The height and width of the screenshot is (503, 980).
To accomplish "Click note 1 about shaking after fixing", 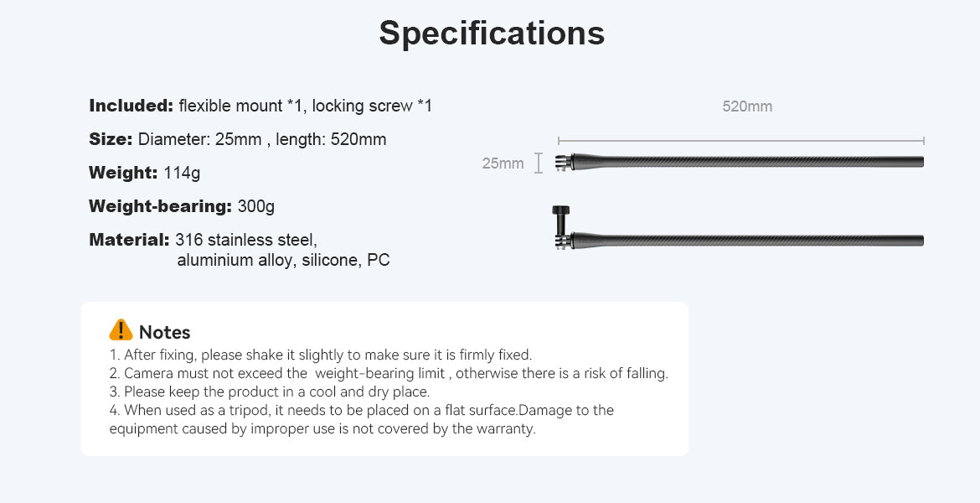I will pyautogui.click(x=321, y=355).
